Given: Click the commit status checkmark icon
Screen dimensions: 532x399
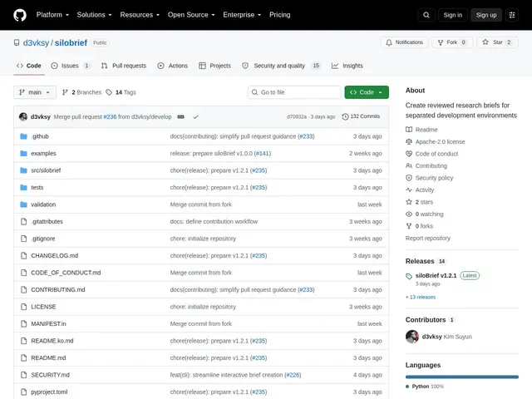Looking at the screenshot, I should coord(195,116).
